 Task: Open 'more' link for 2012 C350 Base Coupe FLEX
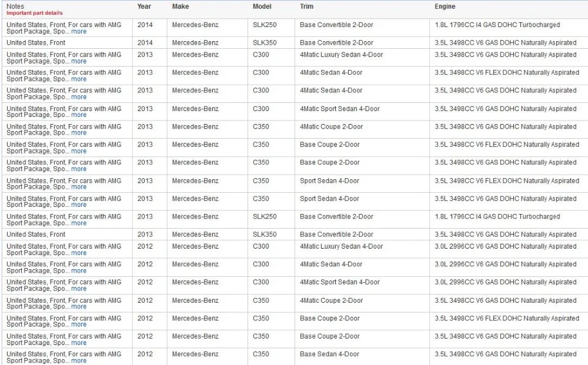(x=79, y=324)
